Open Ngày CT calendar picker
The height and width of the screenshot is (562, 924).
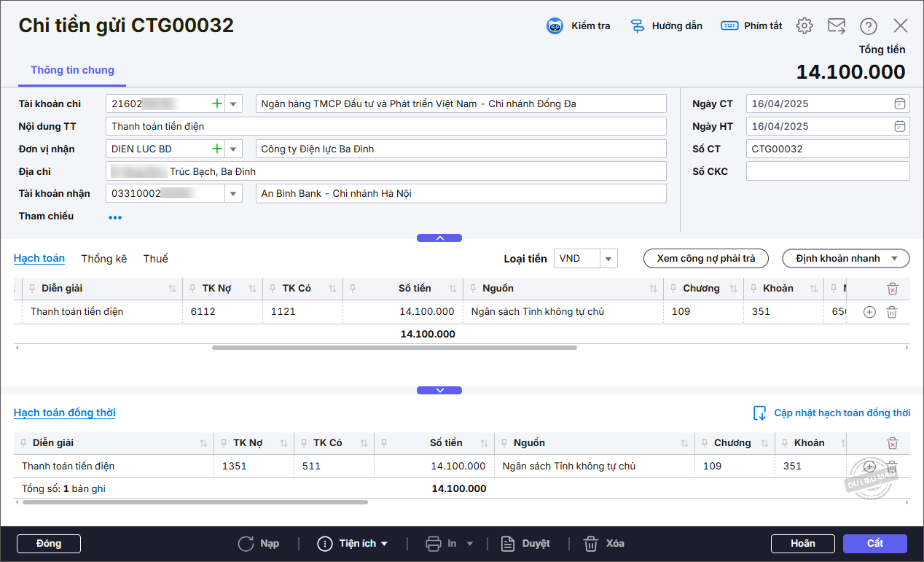click(900, 104)
